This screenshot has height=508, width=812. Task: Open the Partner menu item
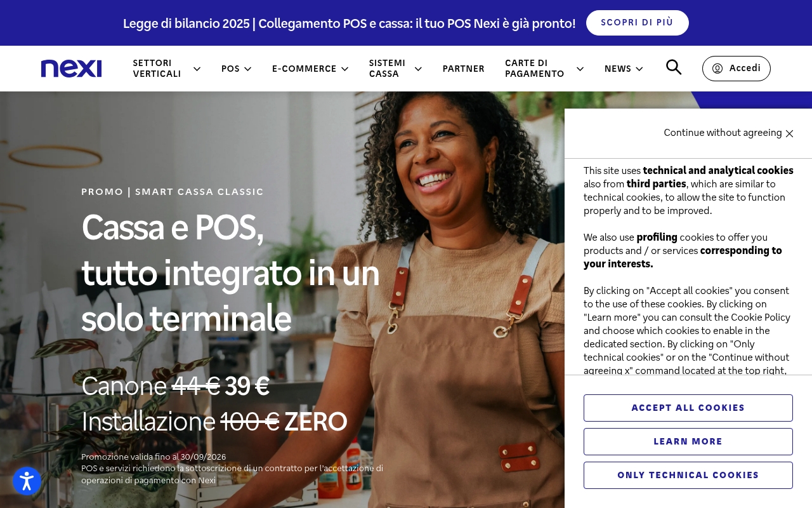[464, 69]
